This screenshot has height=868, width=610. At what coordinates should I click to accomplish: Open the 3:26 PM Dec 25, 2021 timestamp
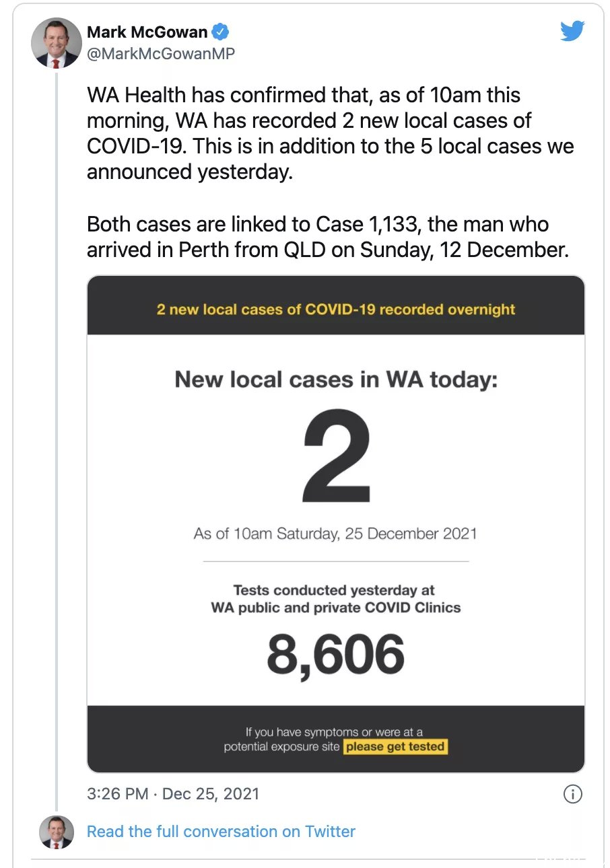pyautogui.click(x=173, y=793)
